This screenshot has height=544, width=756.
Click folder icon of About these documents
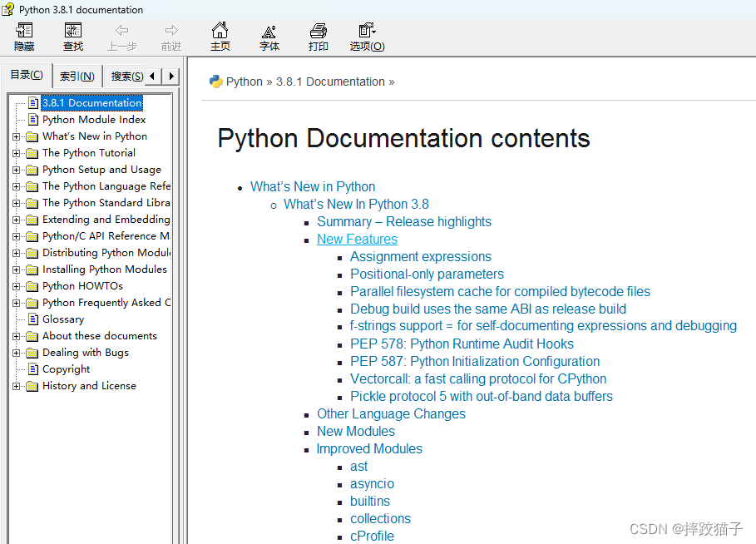click(x=32, y=336)
